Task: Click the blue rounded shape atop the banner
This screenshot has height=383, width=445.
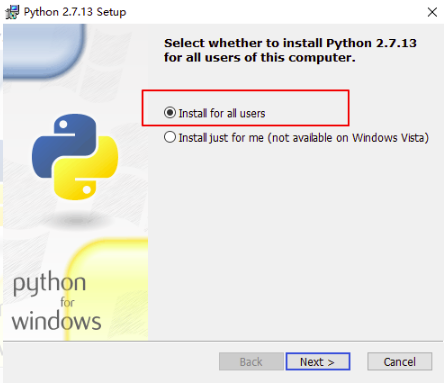Action: pyautogui.click(x=43, y=51)
